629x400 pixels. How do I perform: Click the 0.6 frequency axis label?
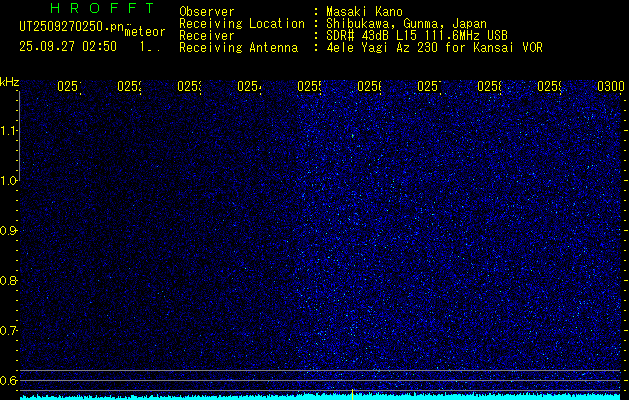pyautogui.click(x=9, y=380)
